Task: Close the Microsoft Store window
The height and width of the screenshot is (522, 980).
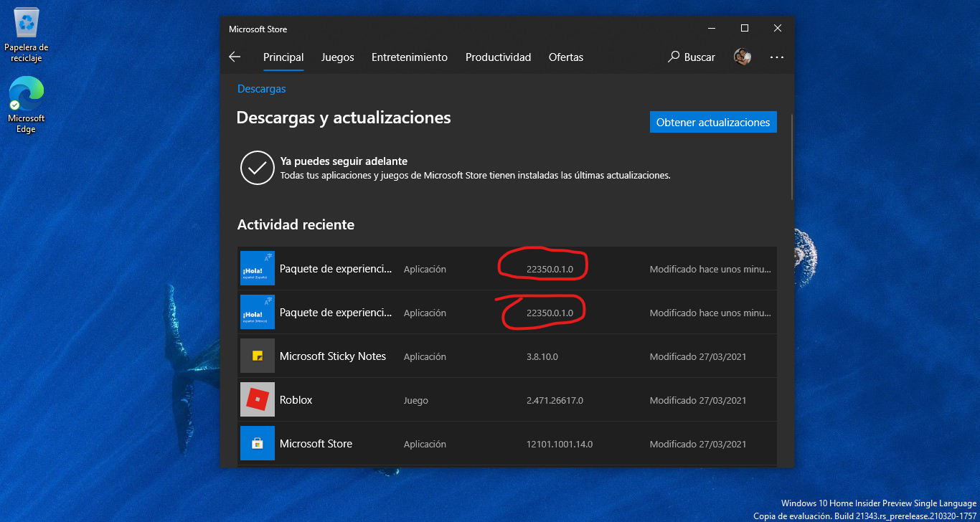Action: point(778,29)
